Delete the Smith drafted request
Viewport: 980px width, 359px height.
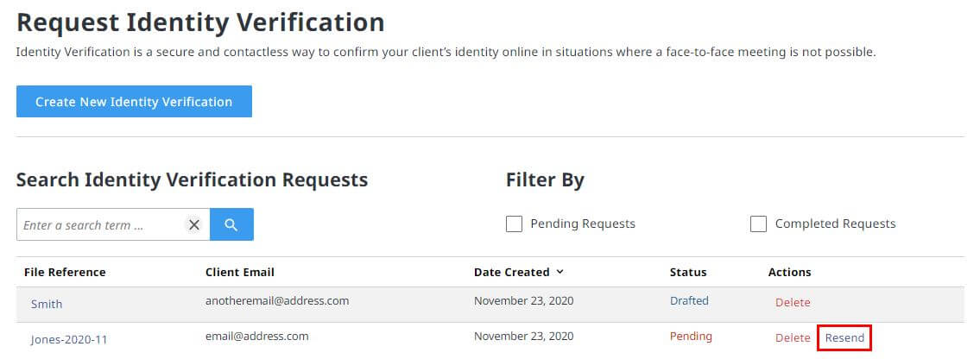[x=793, y=302]
